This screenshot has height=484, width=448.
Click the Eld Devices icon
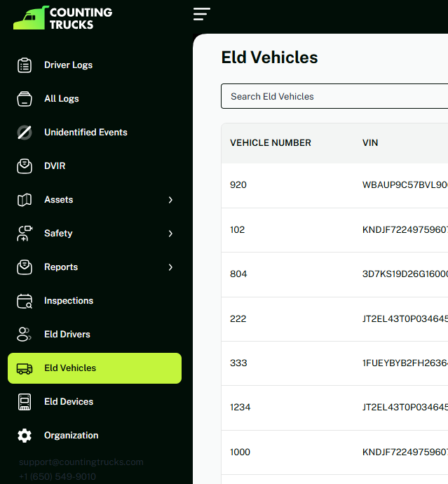25,402
